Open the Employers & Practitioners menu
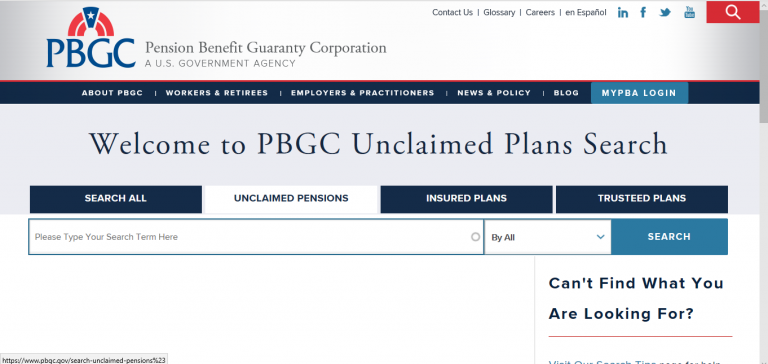The image size is (768, 364). (362, 93)
